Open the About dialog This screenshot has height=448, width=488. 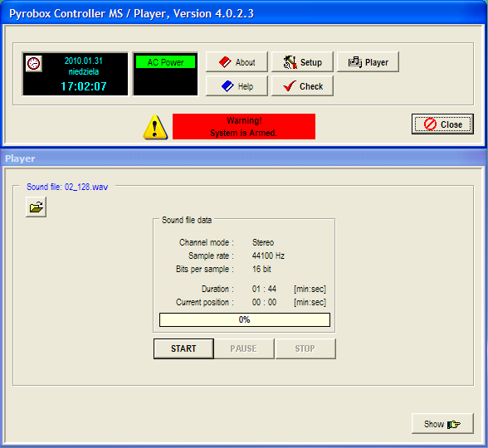(237, 62)
